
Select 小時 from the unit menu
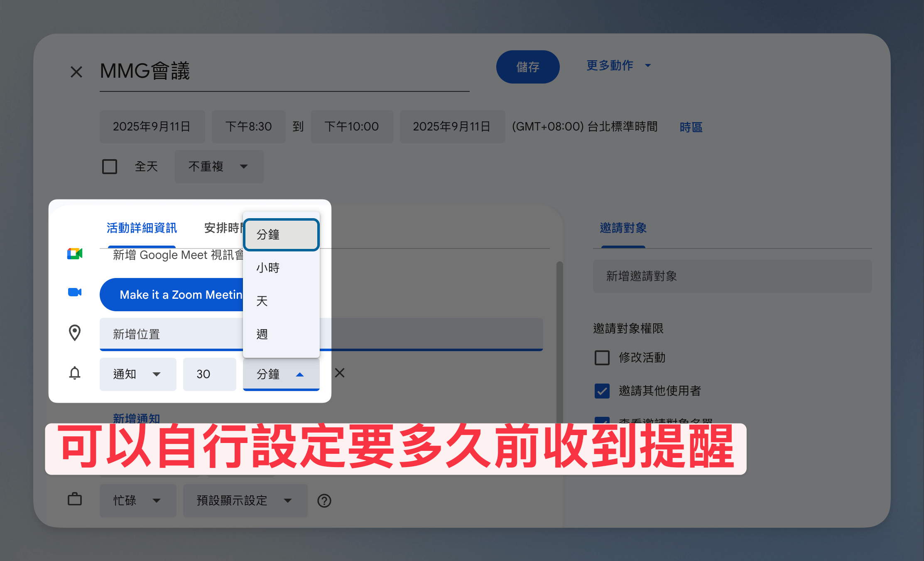[x=268, y=268]
